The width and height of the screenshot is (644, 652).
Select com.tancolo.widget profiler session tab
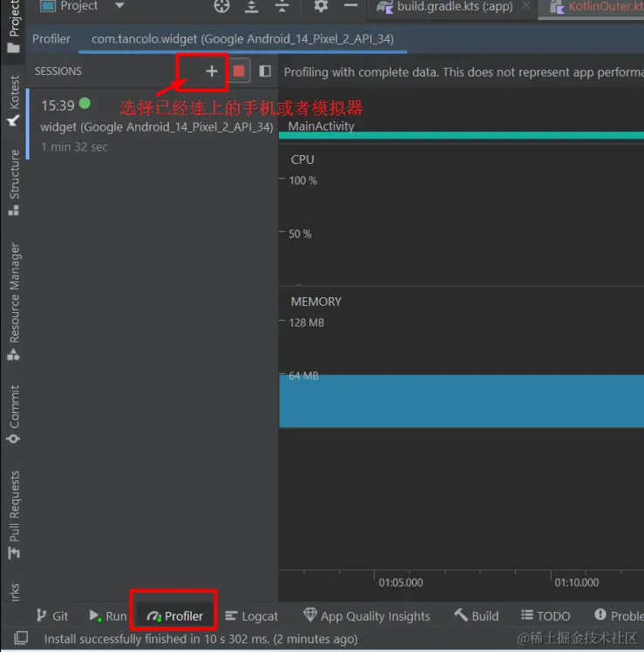tap(242, 39)
